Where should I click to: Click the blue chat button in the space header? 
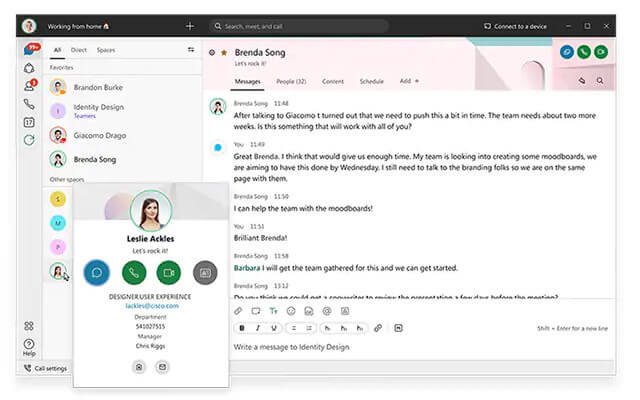(x=567, y=52)
